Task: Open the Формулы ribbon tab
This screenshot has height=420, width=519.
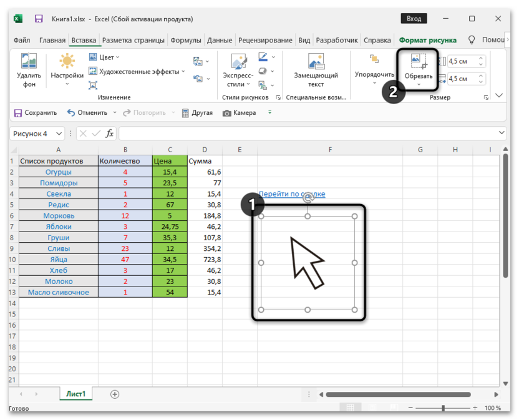Action: tap(185, 40)
